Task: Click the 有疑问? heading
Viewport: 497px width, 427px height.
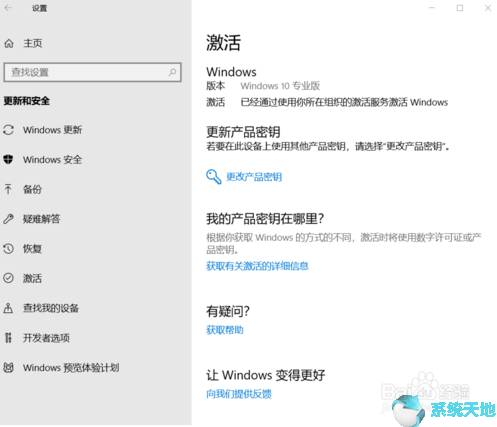Action: tap(228, 311)
